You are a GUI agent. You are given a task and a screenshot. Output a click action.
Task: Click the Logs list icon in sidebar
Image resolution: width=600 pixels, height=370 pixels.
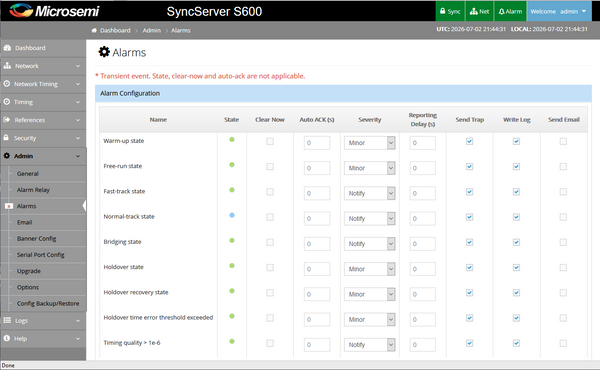(7, 320)
